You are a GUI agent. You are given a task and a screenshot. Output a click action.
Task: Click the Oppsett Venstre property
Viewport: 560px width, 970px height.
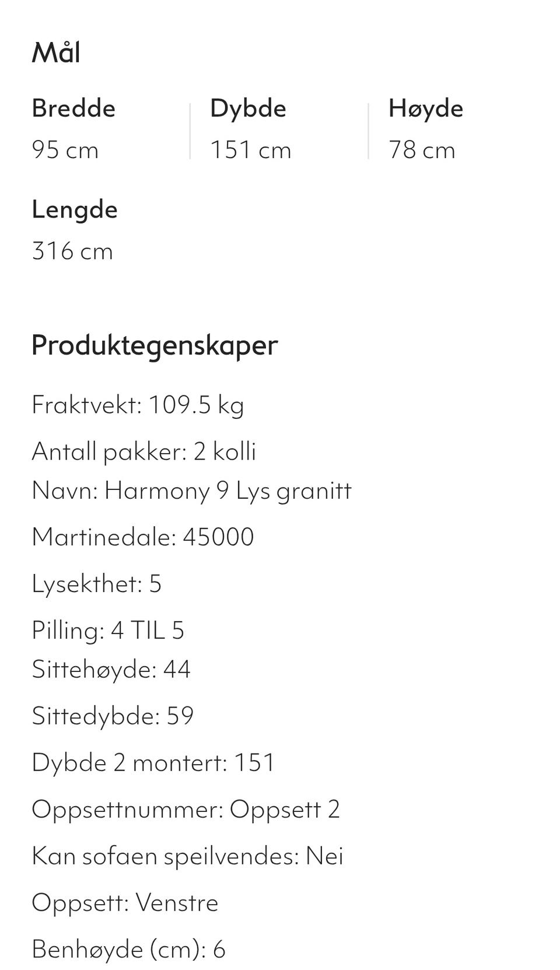(x=125, y=903)
